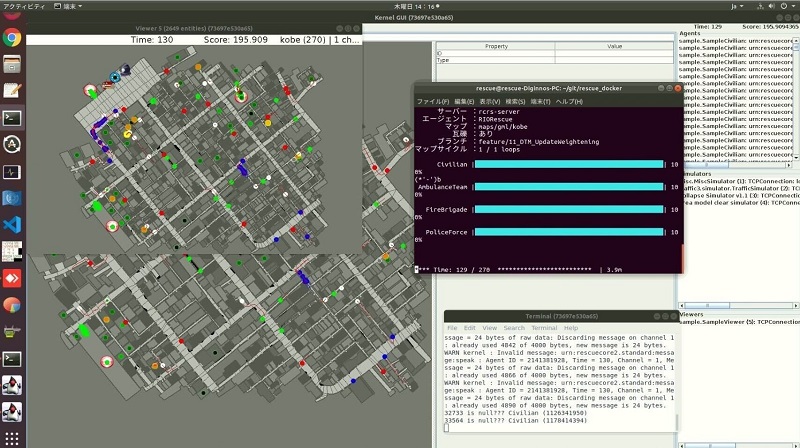Open ヘルプ(H) menu in rescue terminal
Screen dimensions: 800x448
pyautogui.click(x=568, y=101)
